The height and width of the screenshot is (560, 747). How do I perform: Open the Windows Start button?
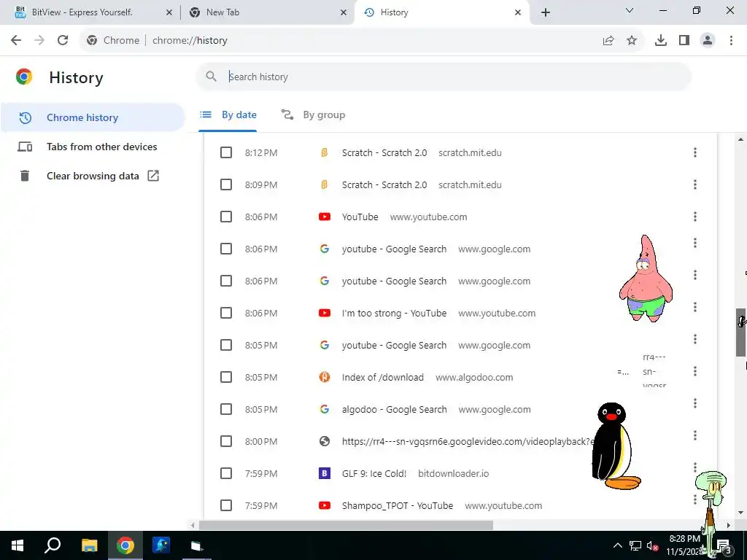point(18,545)
